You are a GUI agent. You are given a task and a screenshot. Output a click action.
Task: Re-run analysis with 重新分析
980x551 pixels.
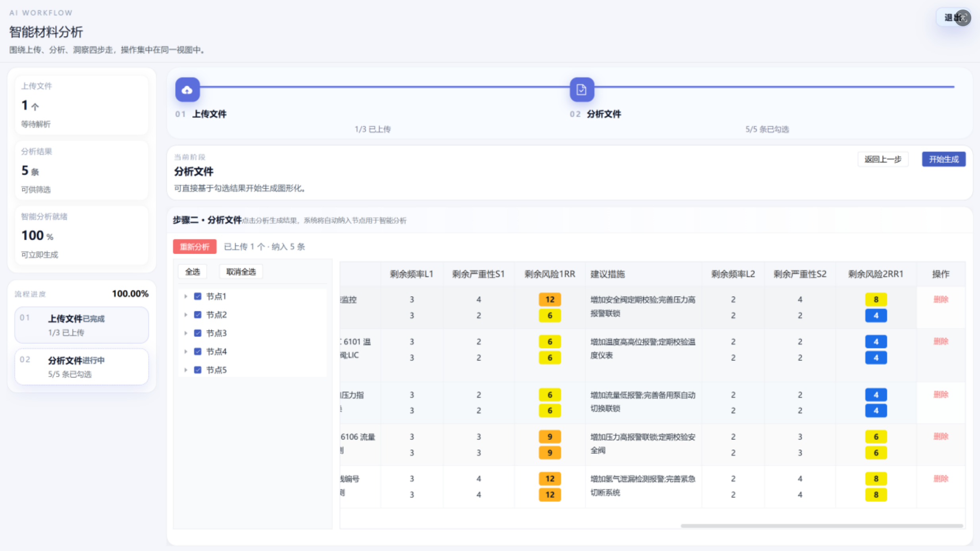(195, 247)
